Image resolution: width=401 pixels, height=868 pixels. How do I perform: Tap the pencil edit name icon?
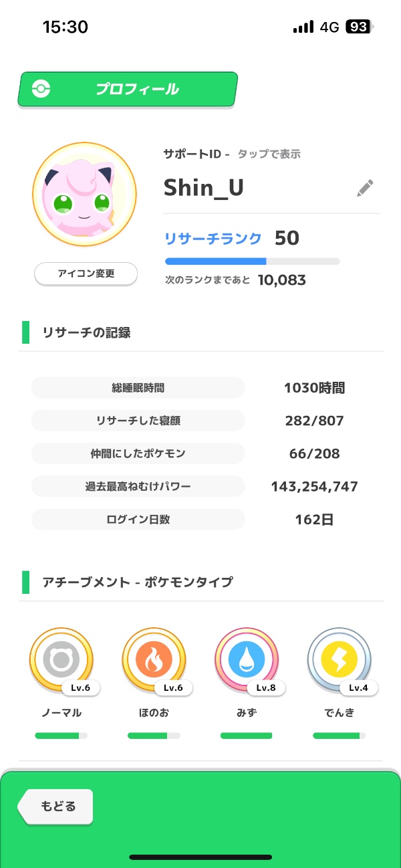(365, 189)
